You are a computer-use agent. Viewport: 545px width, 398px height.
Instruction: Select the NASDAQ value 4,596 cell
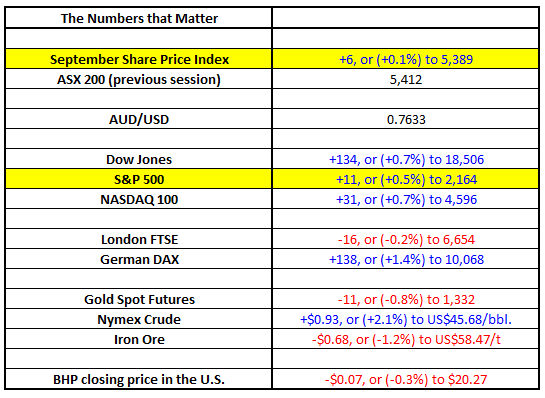click(x=406, y=199)
